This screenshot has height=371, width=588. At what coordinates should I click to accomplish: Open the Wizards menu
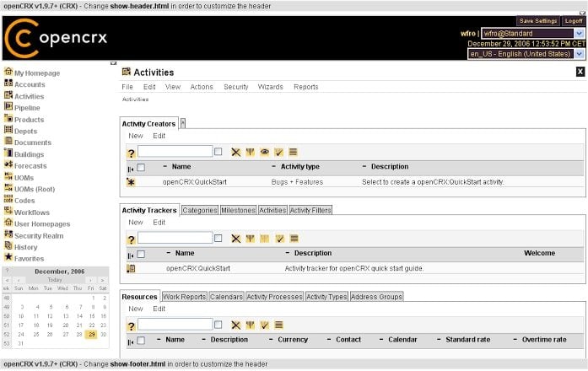click(x=270, y=87)
